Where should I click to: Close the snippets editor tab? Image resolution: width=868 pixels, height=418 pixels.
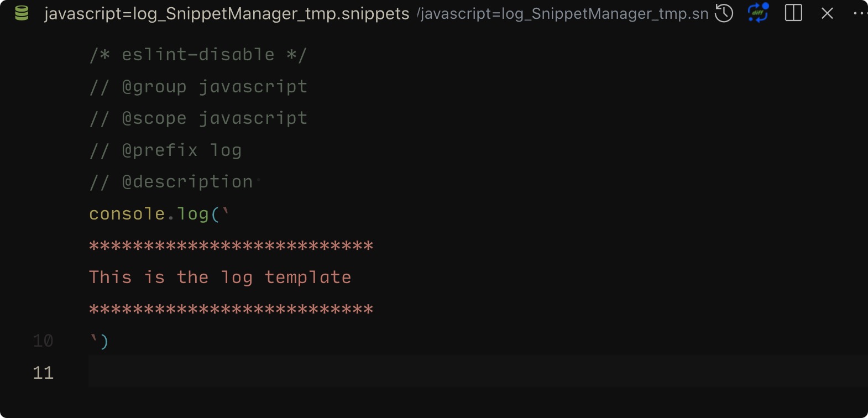pos(827,13)
